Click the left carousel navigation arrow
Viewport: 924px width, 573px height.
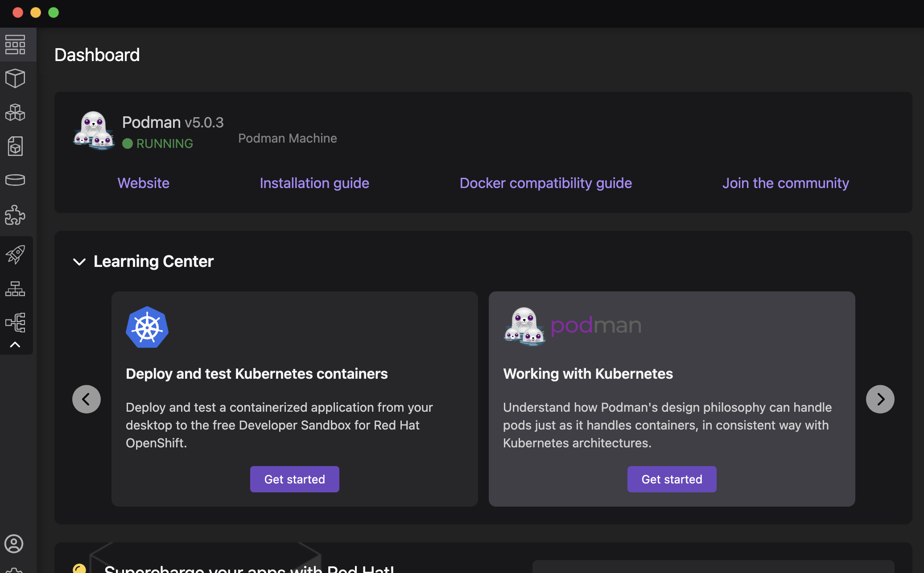[x=87, y=399]
